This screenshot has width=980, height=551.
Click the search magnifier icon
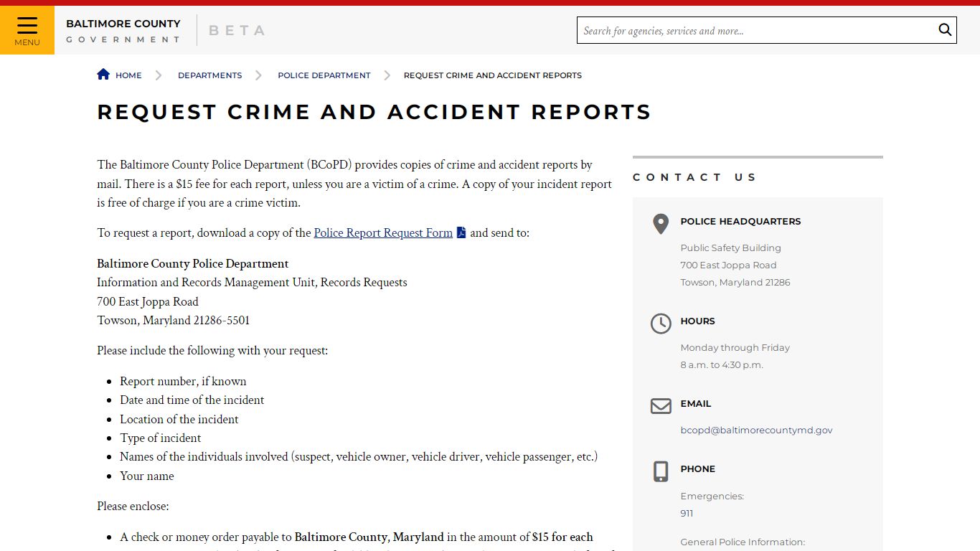tap(945, 30)
